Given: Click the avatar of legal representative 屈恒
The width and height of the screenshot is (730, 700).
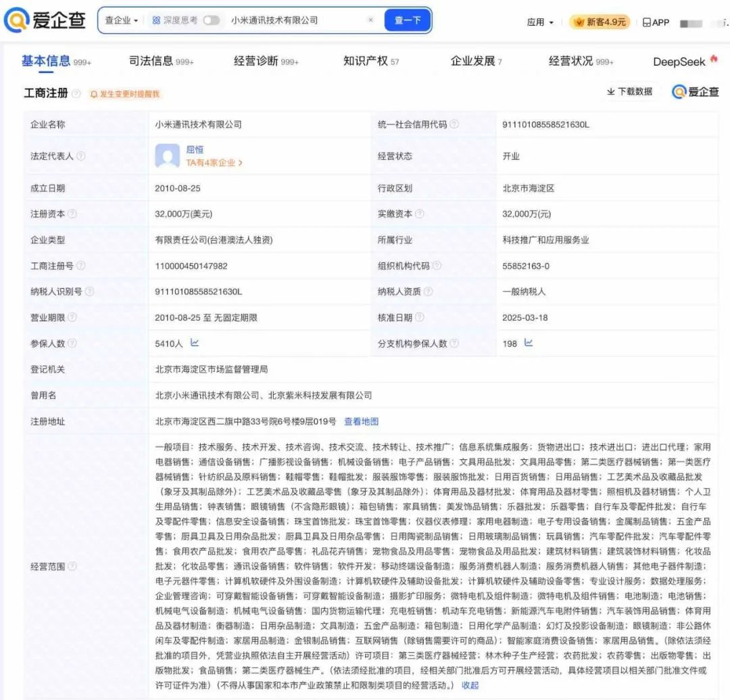Looking at the screenshot, I should [167, 156].
